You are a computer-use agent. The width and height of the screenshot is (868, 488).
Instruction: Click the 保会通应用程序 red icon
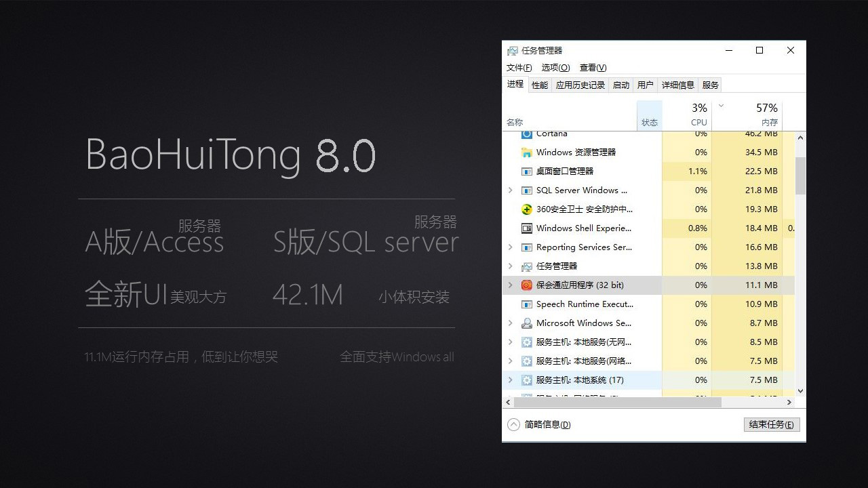pyautogui.click(x=526, y=285)
